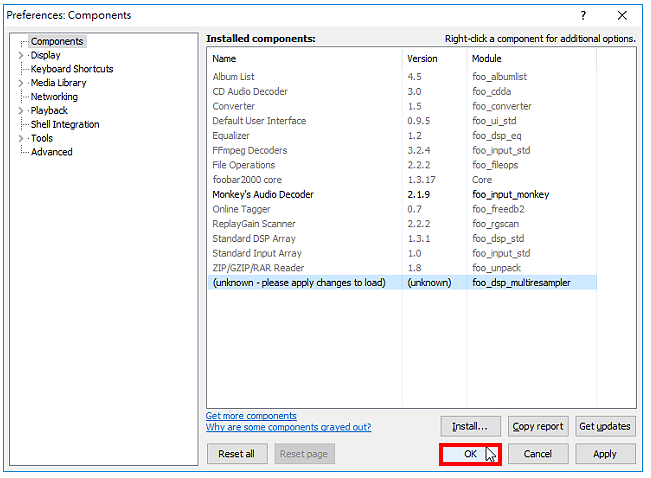Sort components by Version column header
The height and width of the screenshot is (478, 651).
pyautogui.click(x=434, y=59)
